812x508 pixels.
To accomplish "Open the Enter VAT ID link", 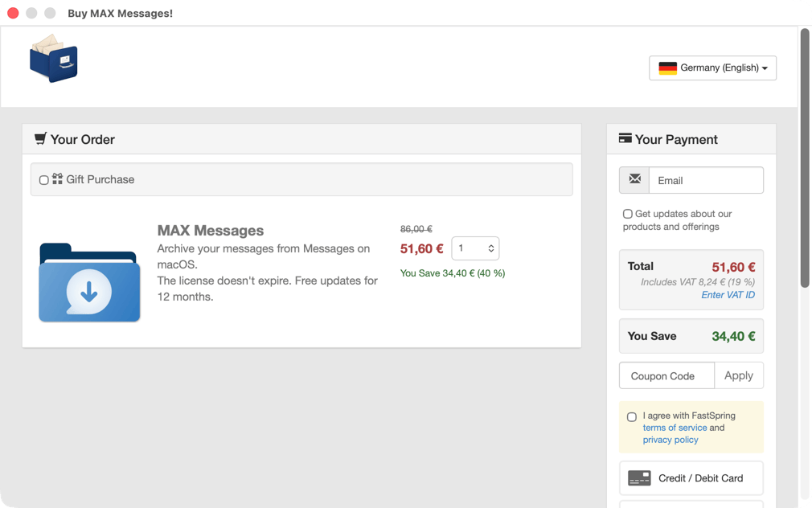I will point(728,294).
